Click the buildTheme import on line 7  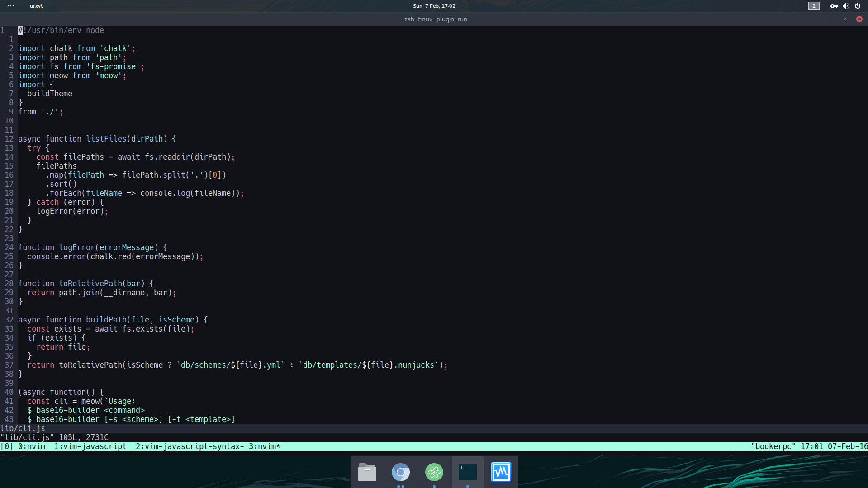click(50, 94)
